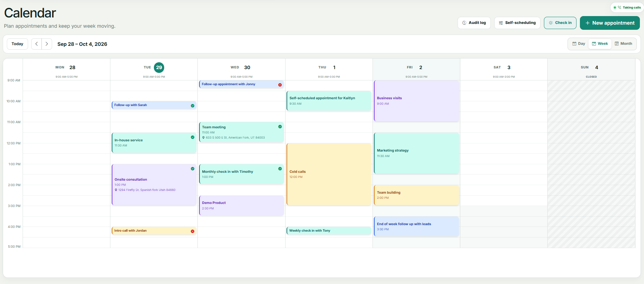Click the address 633 S 500 E St, American Fork
Screen dimensions: 644x284
point(235,138)
